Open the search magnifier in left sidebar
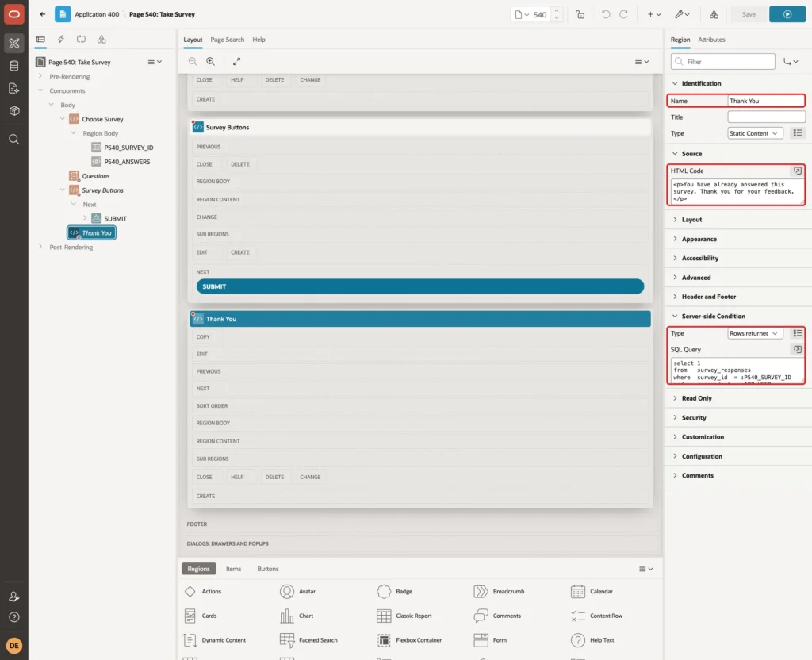 click(14, 140)
